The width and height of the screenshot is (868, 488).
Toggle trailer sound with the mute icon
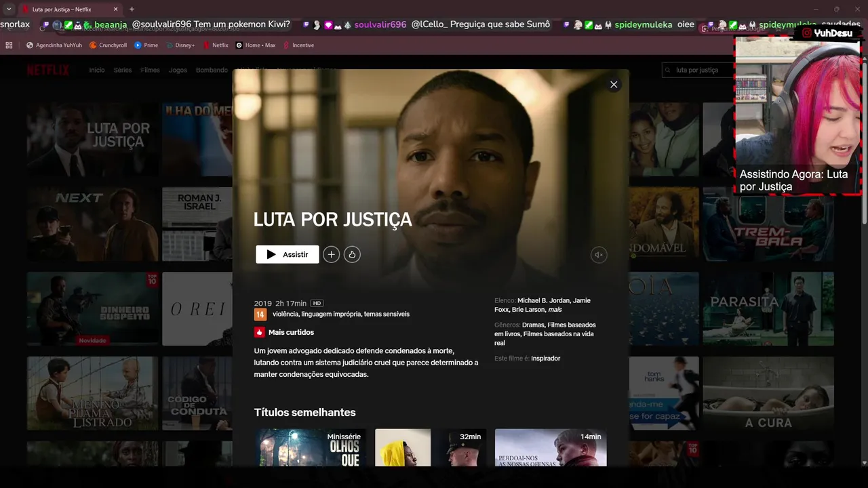pyautogui.click(x=599, y=255)
